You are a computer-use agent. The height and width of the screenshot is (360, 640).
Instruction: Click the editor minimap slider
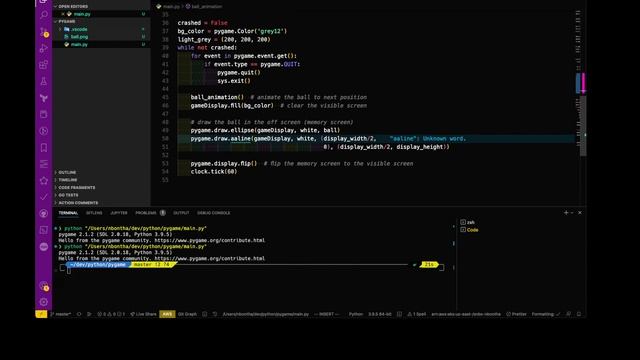pyautogui.click(x=578, y=82)
